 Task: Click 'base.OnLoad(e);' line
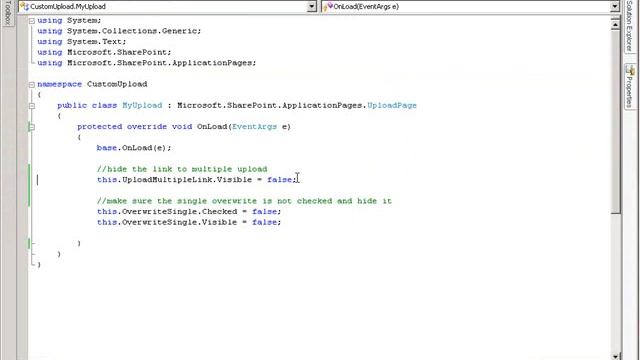134,148
